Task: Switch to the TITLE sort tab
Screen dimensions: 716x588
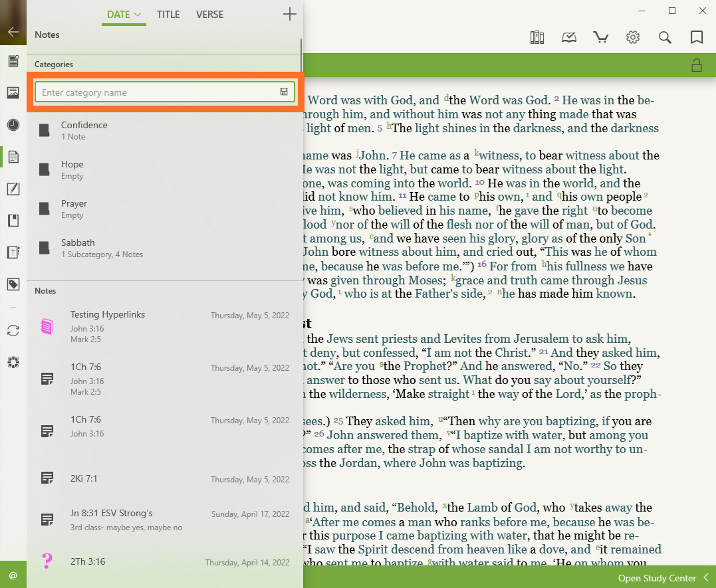Action: click(x=168, y=15)
